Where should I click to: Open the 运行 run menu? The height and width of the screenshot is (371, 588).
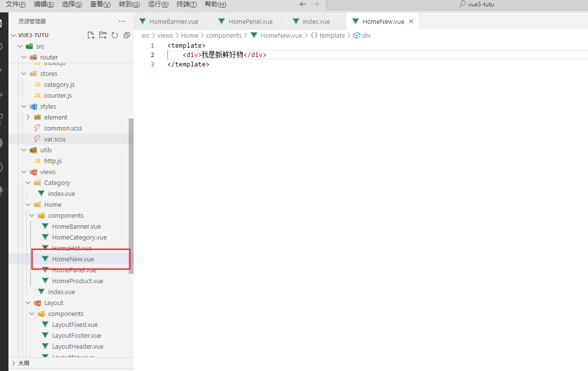click(158, 4)
